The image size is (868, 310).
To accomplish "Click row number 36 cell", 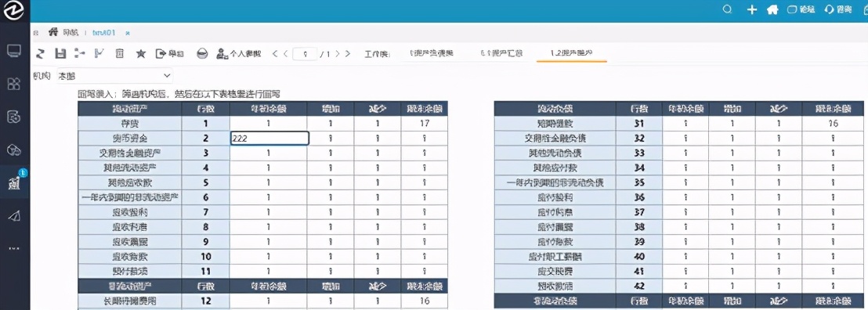I will click(x=638, y=197).
